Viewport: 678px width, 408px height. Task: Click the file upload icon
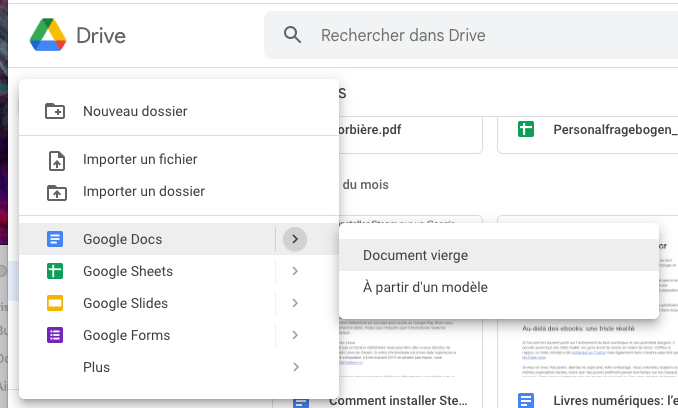57,159
